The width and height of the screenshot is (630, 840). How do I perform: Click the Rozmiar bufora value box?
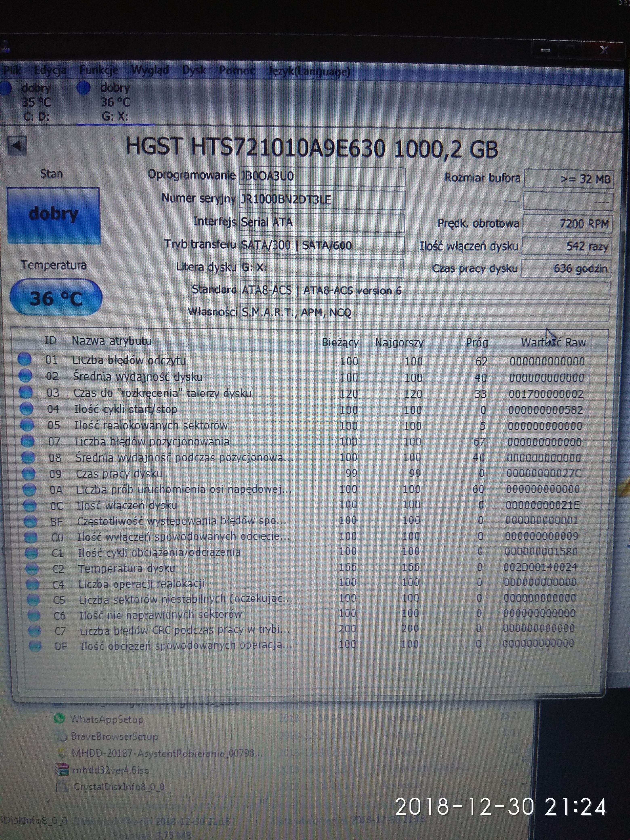coord(569,178)
